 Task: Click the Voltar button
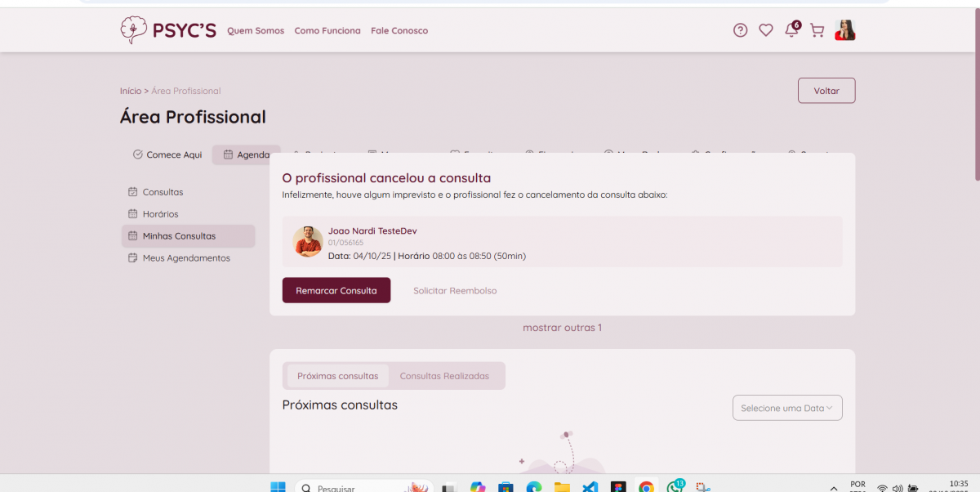[x=826, y=91]
